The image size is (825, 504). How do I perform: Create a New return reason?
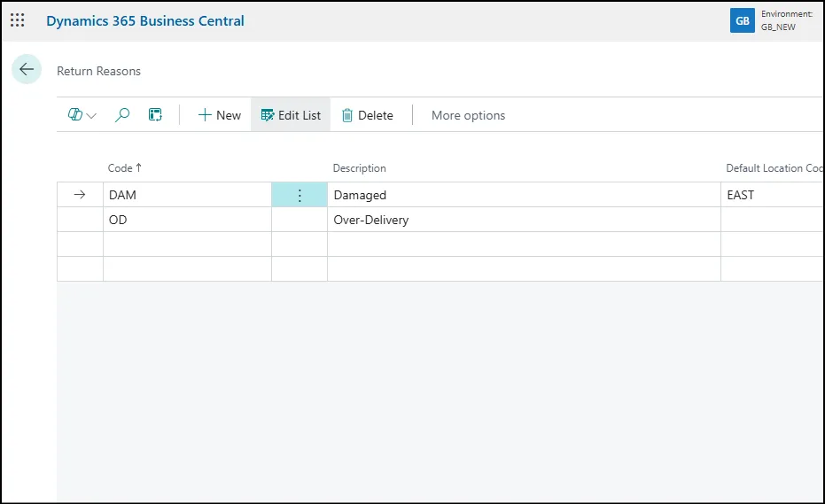pyautogui.click(x=220, y=115)
